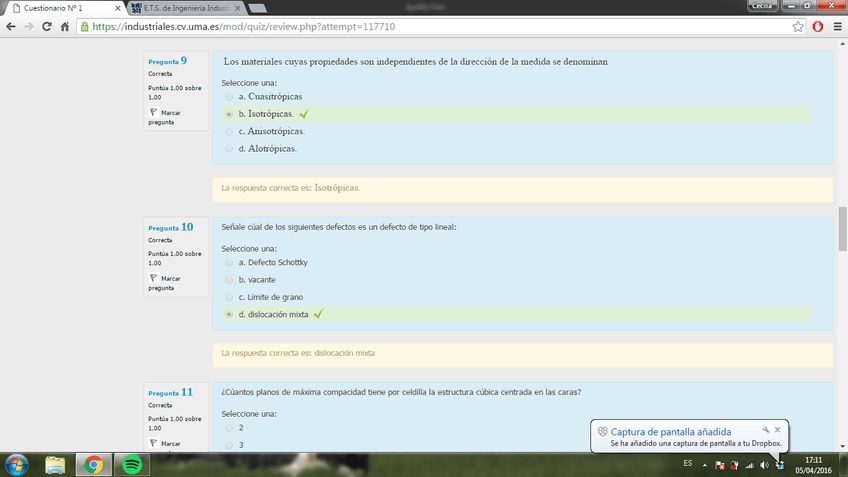
Task: Open a new browser tab
Action: (x=257, y=8)
